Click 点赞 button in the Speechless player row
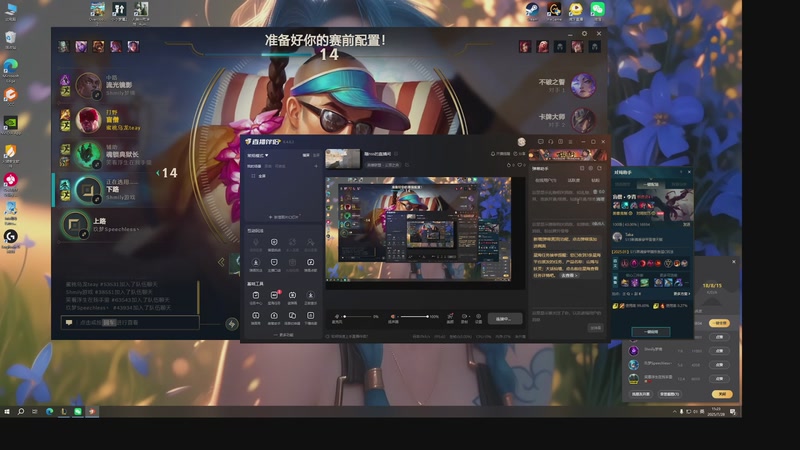Image resolution: width=800 pixels, height=450 pixels. [x=719, y=365]
